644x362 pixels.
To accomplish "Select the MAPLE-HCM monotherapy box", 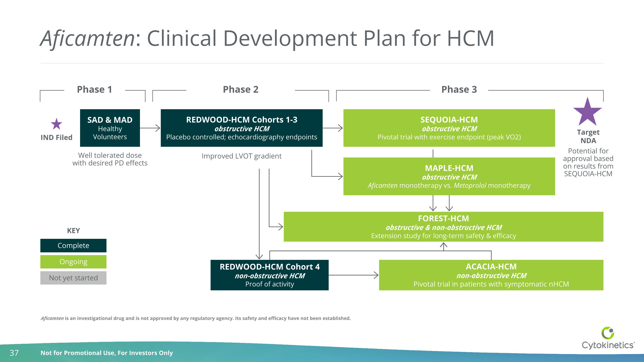I will (x=449, y=176).
